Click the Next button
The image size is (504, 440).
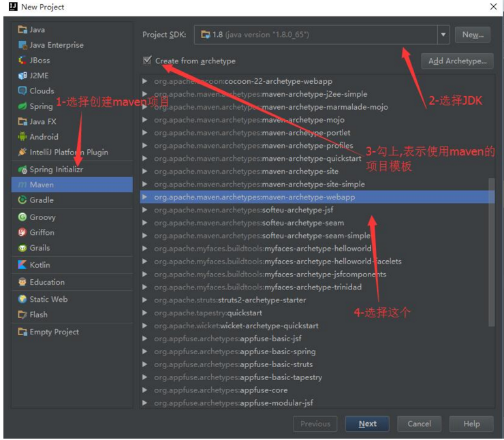(367, 424)
